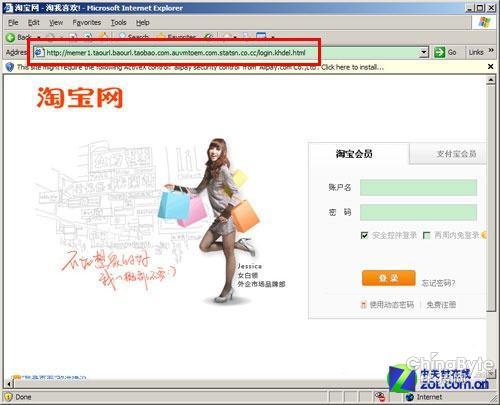Click the 淘宝网 logo
500x405 pixels.
(x=80, y=97)
